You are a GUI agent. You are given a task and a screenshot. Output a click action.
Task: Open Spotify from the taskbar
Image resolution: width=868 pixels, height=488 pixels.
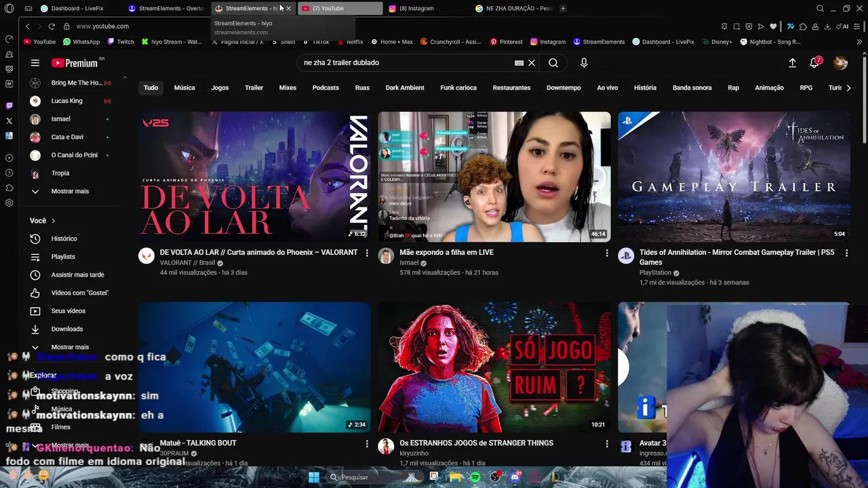click(x=475, y=477)
